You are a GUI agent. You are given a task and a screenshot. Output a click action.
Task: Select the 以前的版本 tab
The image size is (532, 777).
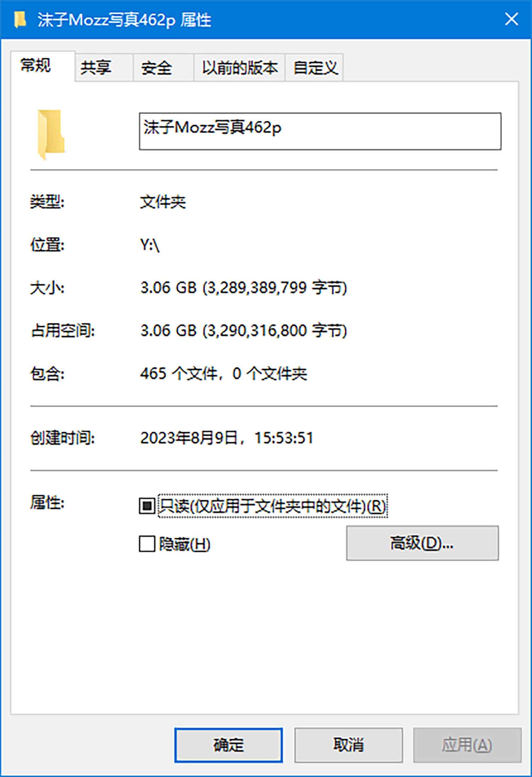(x=239, y=67)
